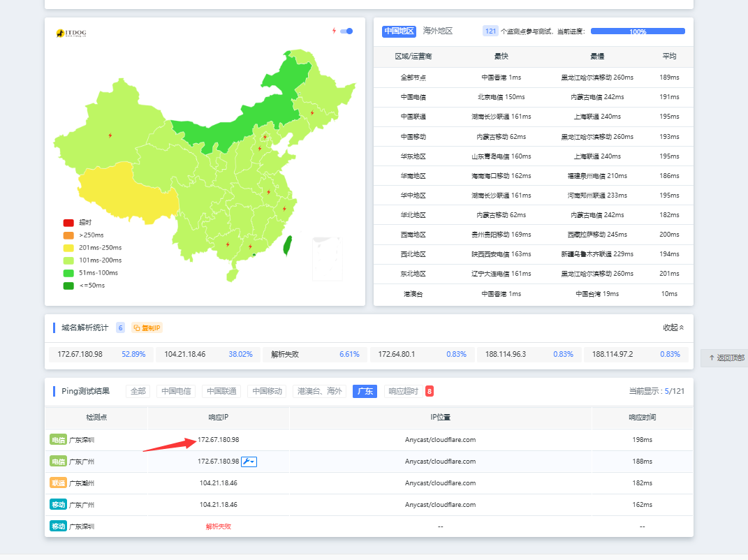
Task: Click the 复制IP copy button
Action: pos(147,327)
